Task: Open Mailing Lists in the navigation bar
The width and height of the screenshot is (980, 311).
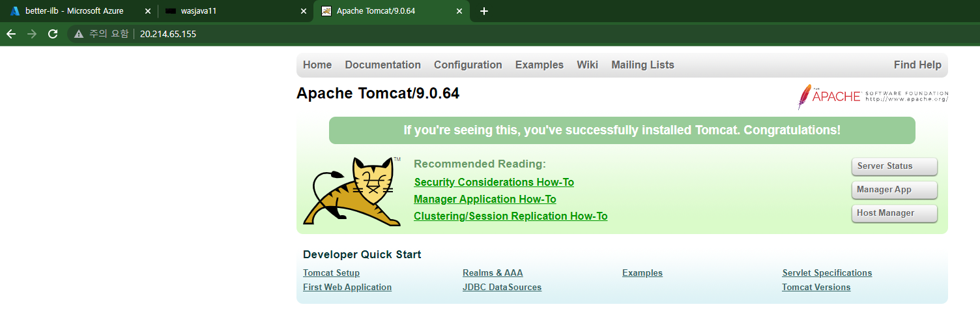Action: 642,65
